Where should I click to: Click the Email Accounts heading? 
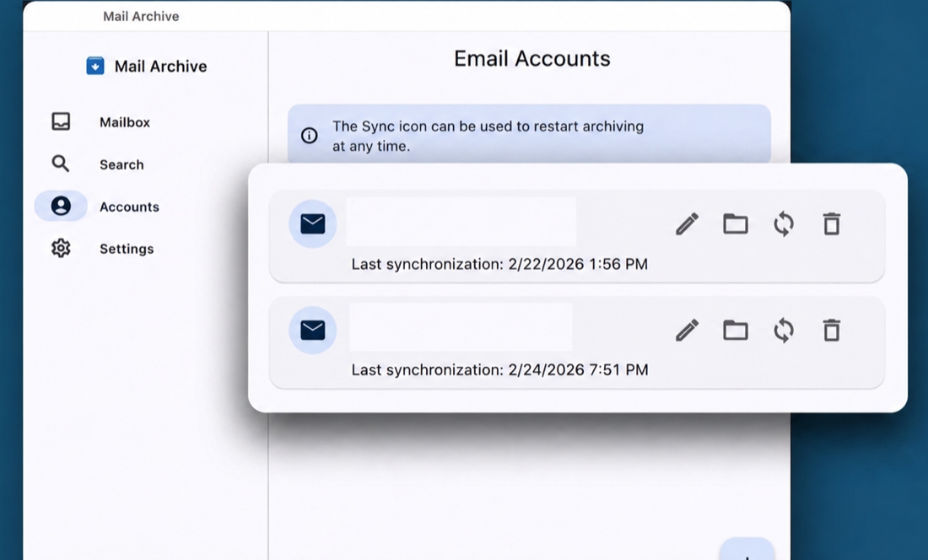[x=532, y=58]
